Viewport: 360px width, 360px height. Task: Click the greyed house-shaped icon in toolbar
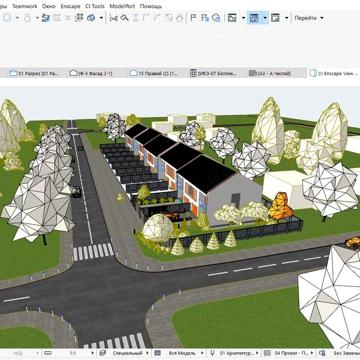click(x=180, y=18)
